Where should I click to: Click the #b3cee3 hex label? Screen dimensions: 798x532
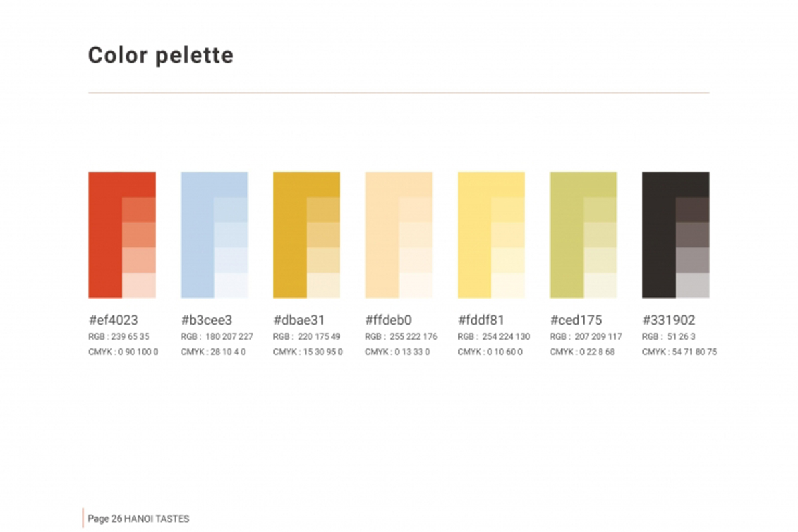coord(207,320)
